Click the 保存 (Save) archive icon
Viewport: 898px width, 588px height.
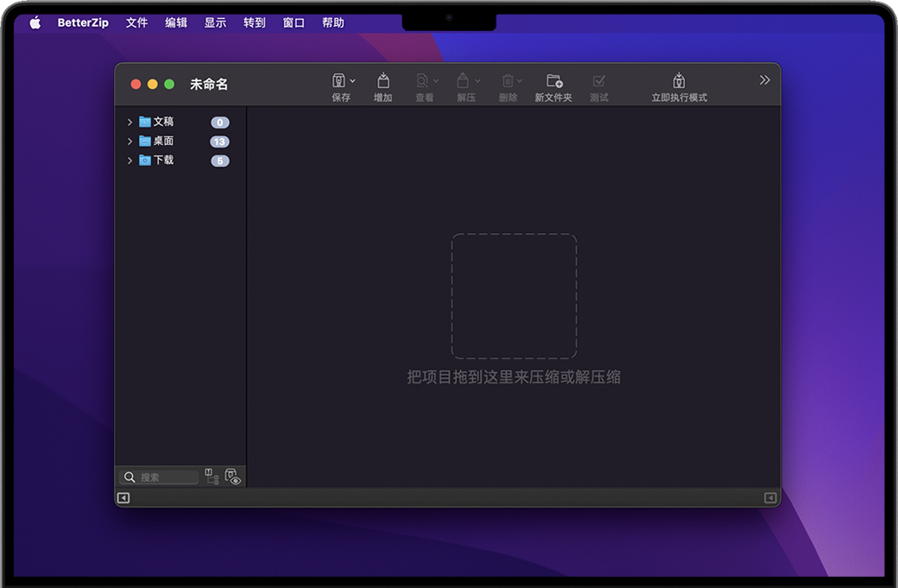point(339,81)
